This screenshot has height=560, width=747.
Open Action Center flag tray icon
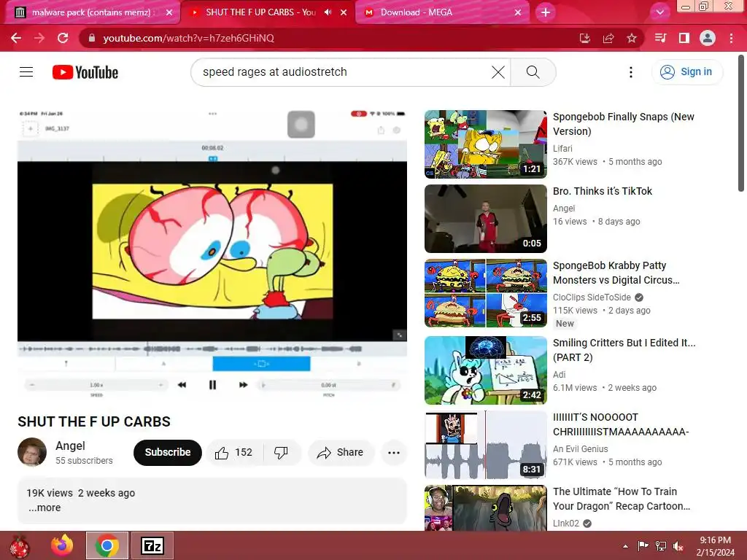(643, 546)
